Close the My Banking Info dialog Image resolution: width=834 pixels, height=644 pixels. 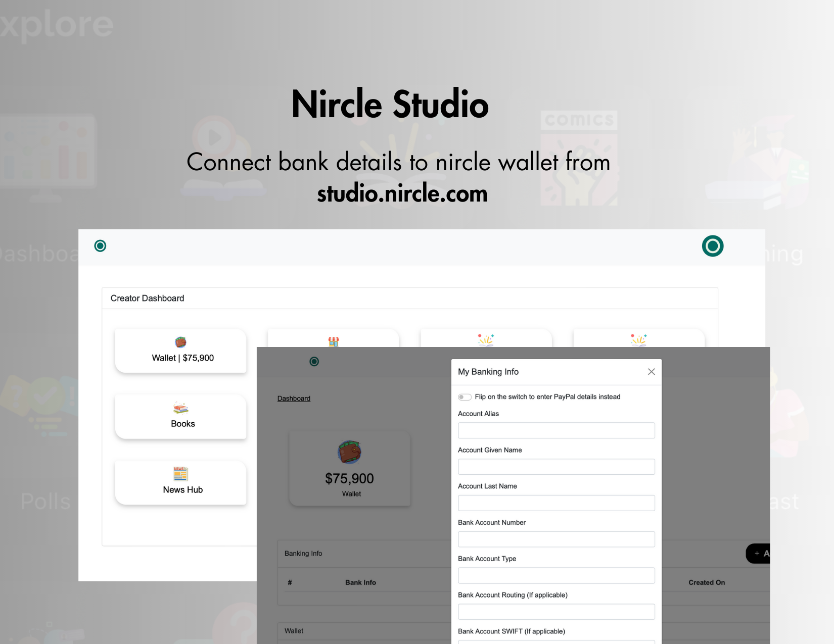coord(651,372)
